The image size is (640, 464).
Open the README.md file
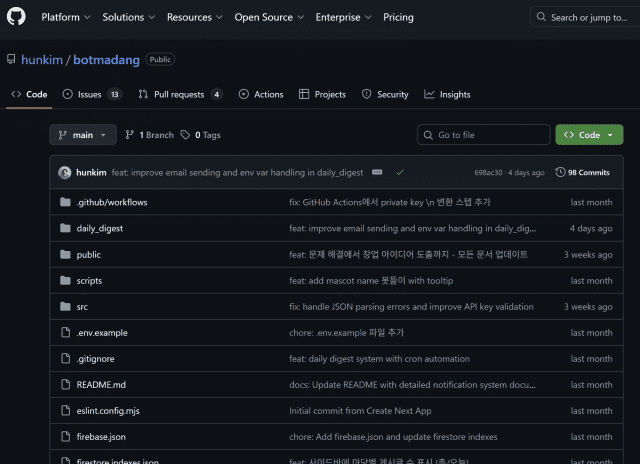[x=101, y=384]
